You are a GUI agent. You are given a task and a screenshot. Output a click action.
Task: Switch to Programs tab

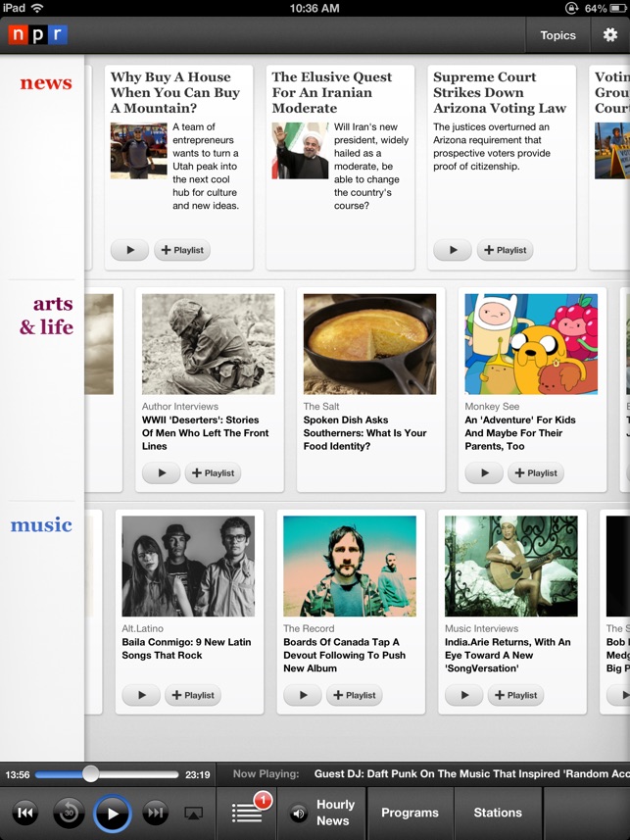(410, 813)
